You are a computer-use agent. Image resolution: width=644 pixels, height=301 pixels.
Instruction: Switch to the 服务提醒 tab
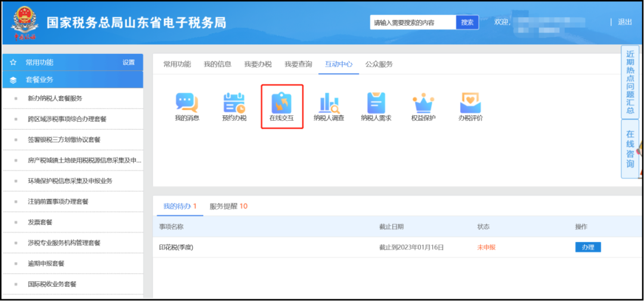point(228,207)
